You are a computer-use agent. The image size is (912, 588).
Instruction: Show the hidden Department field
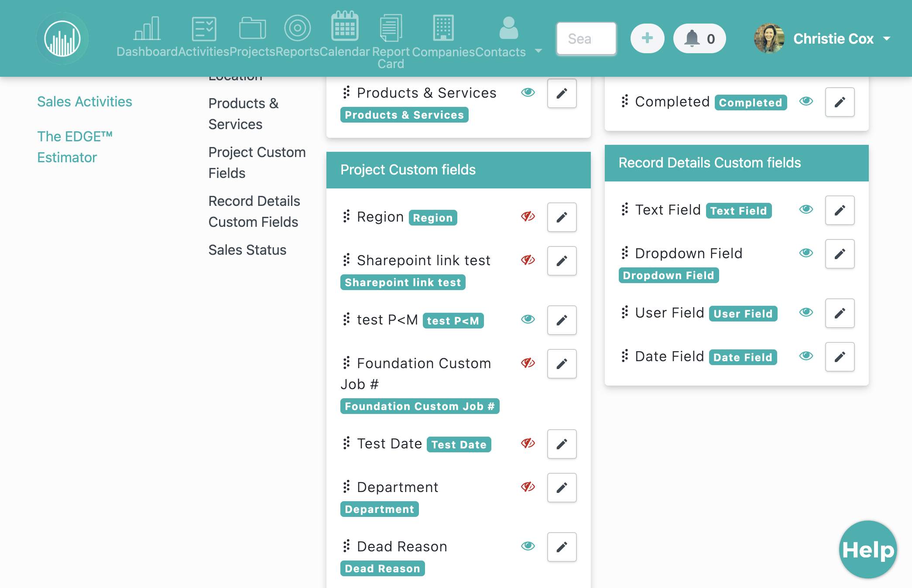(x=528, y=487)
